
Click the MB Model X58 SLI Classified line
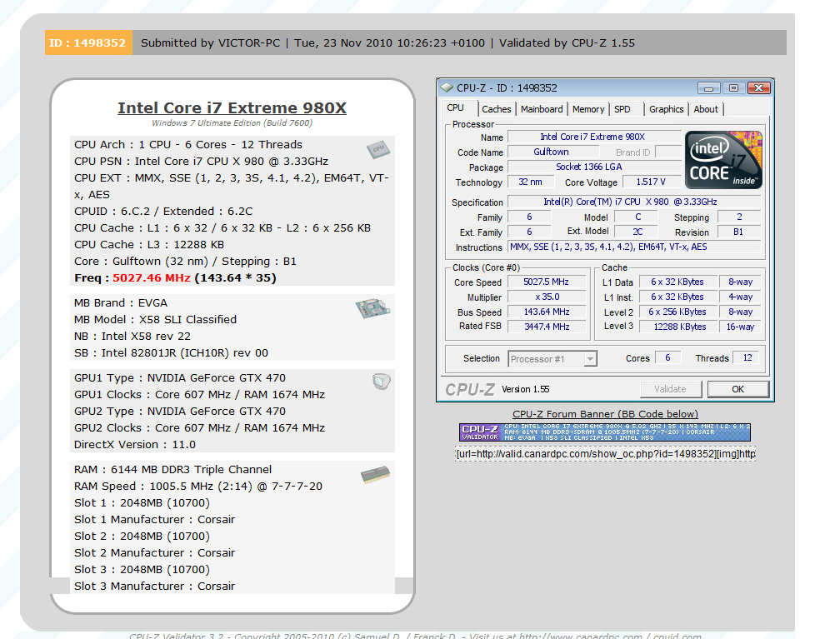pyautogui.click(x=155, y=320)
